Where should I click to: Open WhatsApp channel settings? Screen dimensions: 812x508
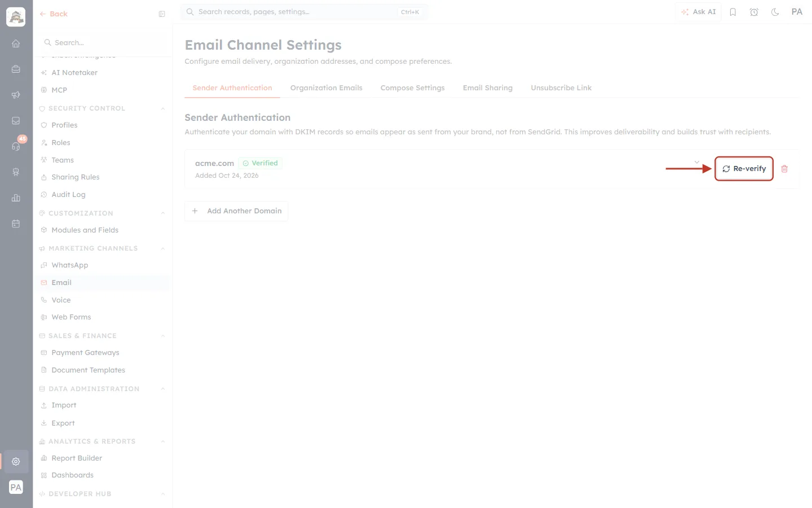[69, 265]
